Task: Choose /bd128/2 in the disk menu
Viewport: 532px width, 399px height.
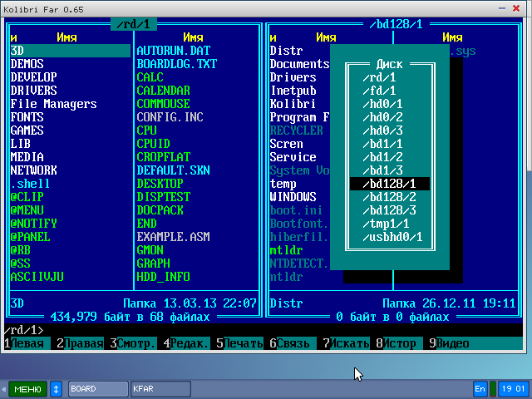Action: (x=390, y=197)
